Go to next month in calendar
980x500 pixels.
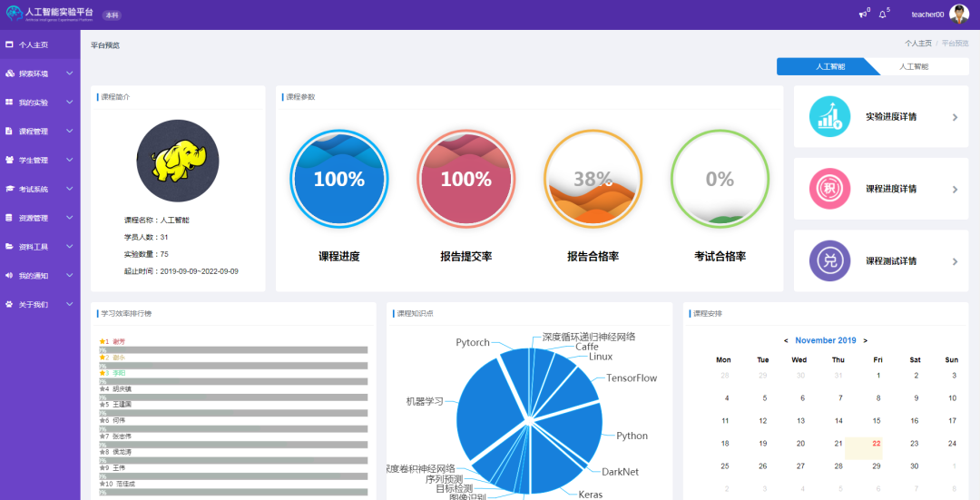click(865, 341)
